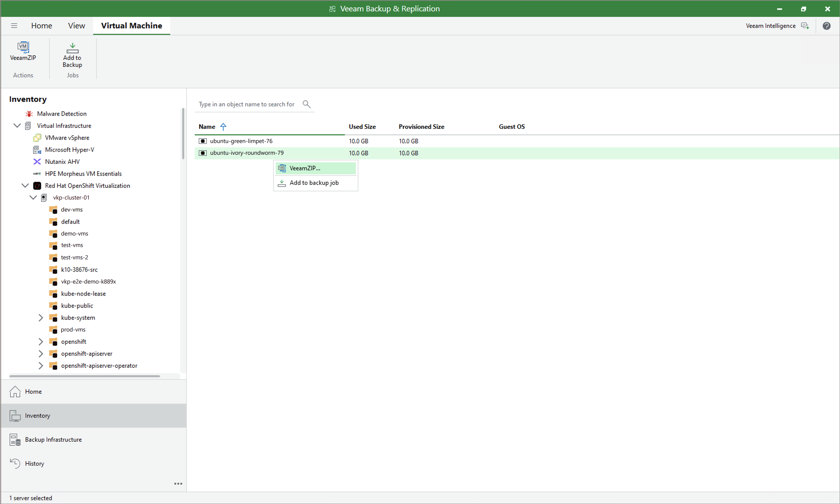Click the dev-vms namespace folder icon
Viewport: 840px width, 504px height.
(x=53, y=209)
